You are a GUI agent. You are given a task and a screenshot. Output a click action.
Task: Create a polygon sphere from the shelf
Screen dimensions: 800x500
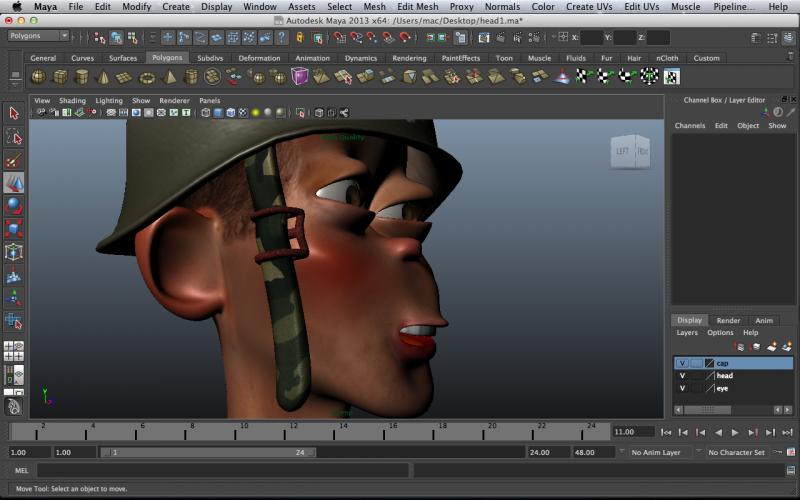(38, 77)
